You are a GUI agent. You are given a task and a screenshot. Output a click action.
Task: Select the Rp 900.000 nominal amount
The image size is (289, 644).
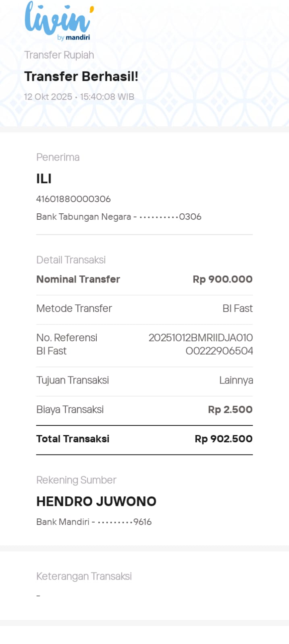point(222,279)
